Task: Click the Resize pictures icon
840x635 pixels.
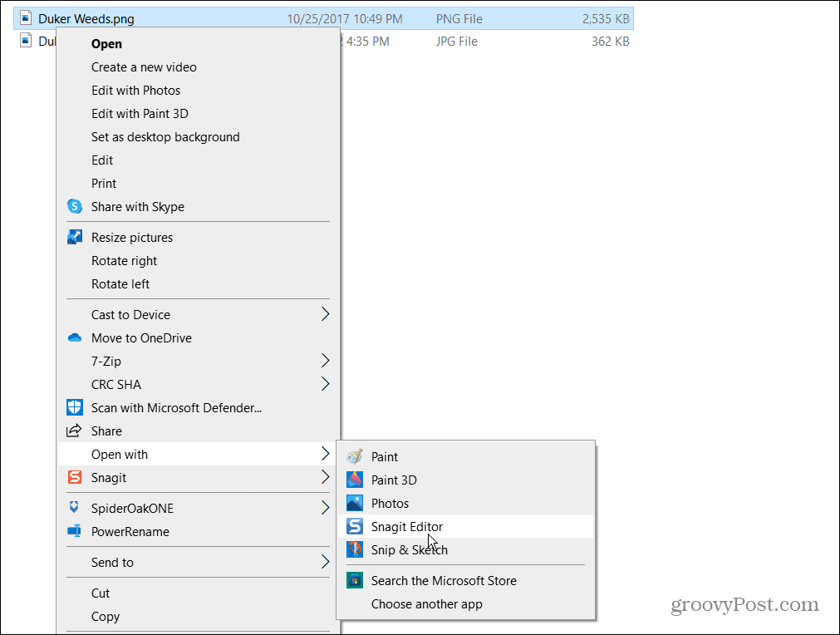Action: click(x=73, y=237)
